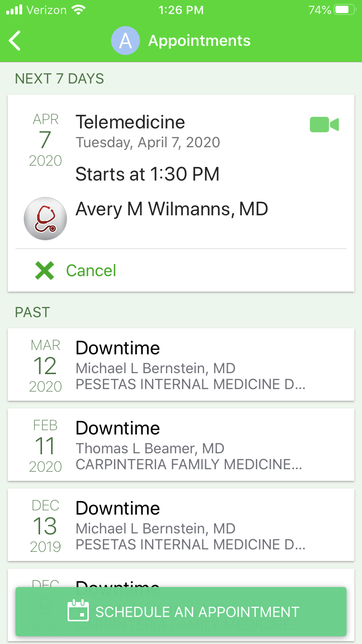Cancel the Telemedicine appointment
362x644 pixels.
pos(76,270)
